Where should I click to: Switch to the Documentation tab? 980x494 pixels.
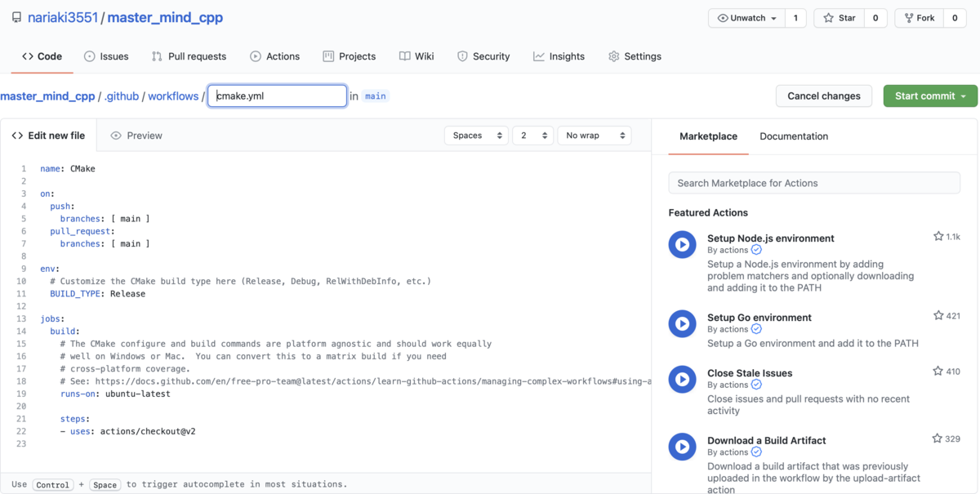[x=794, y=136]
